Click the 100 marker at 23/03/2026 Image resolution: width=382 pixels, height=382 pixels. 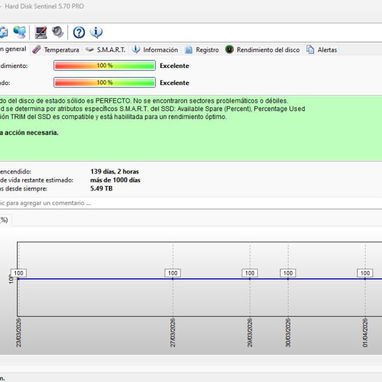coord(19,273)
